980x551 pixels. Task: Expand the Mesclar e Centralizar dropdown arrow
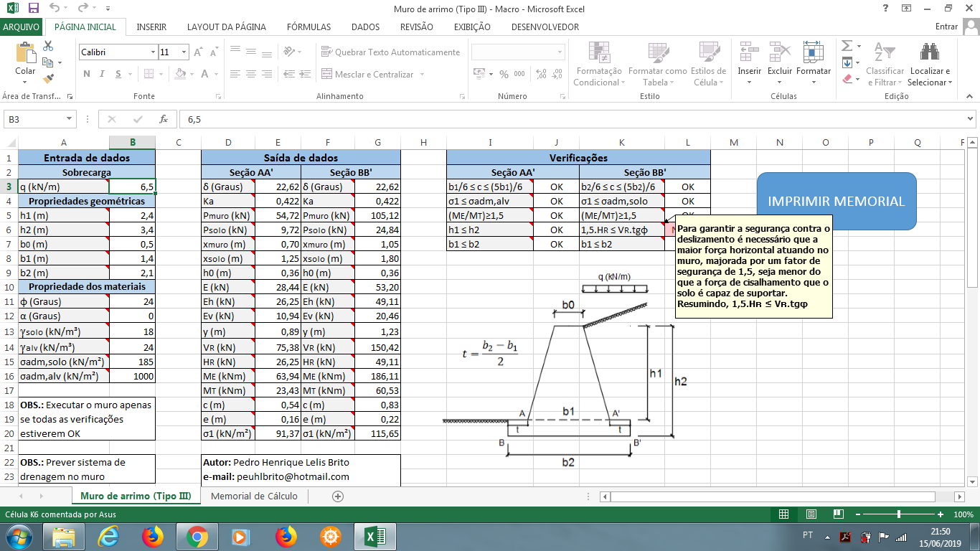[422, 75]
